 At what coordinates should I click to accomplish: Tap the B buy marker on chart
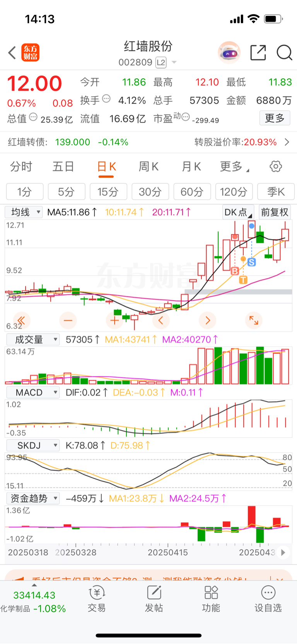(x=235, y=271)
